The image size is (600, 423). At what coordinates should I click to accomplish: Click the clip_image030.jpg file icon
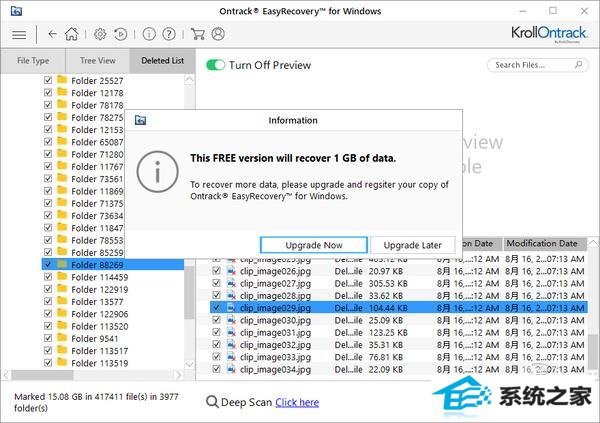click(231, 320)
